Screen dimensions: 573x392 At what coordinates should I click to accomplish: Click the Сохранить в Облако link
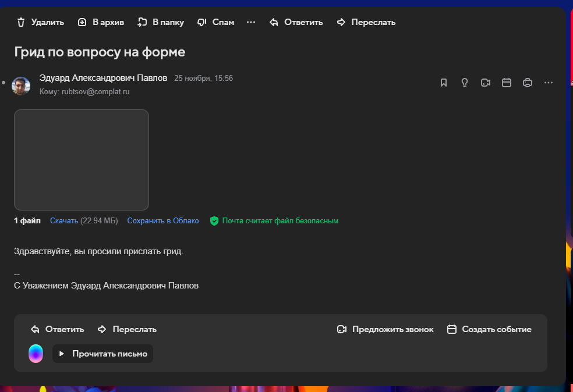(x=163, y=221)
